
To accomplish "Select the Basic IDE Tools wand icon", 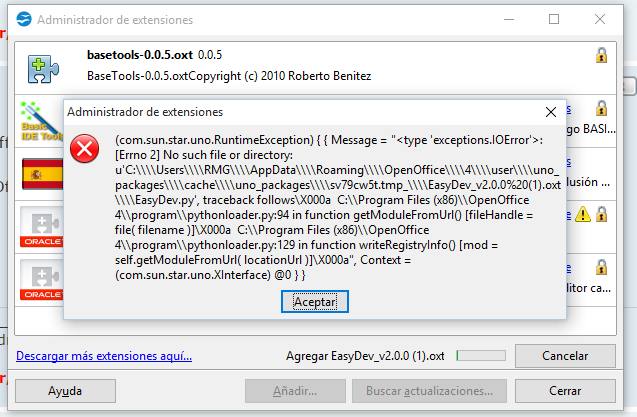I will 42,121.
